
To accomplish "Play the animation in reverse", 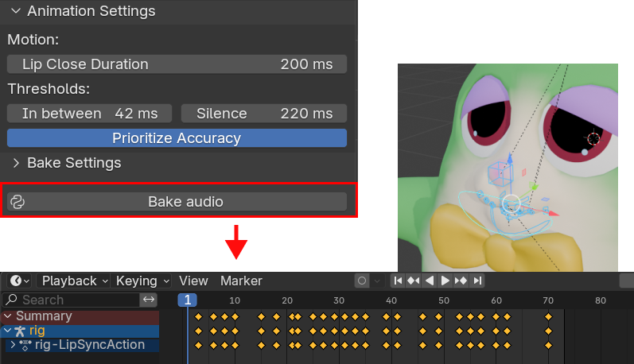I will (430, 281).
